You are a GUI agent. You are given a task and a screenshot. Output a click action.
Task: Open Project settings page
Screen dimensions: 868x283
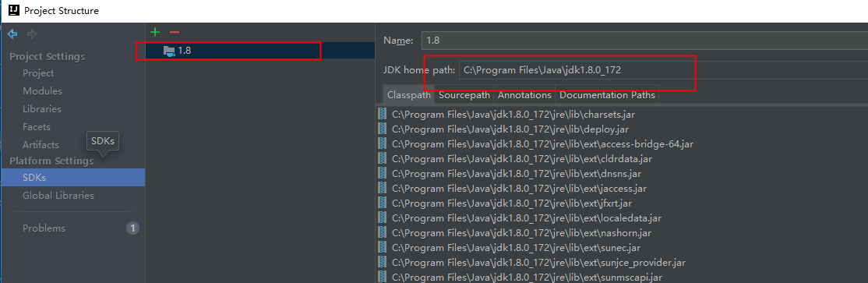pyautogui.click(x=38, y=73)
